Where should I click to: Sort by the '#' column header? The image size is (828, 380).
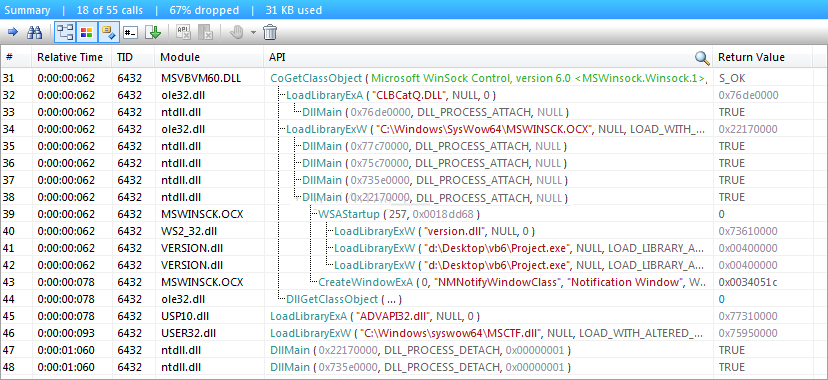pos(16,58)
